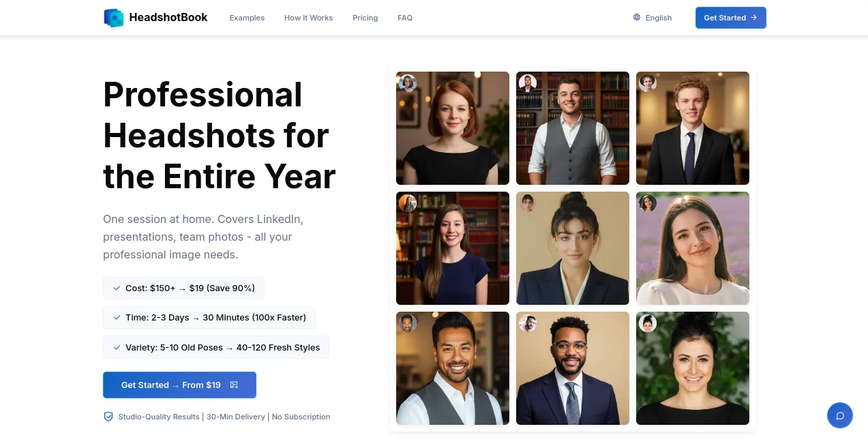Click the checkmark beside the Variety comparison line

pyautogui.click(x=117, y=347)
